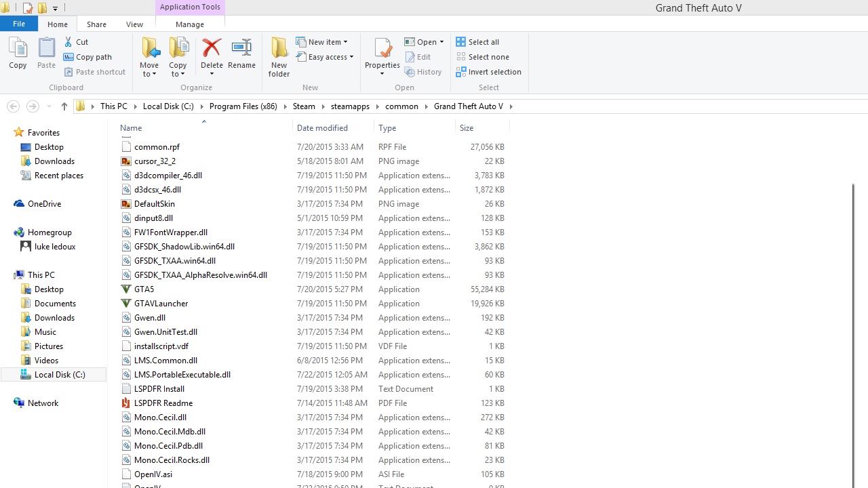Expand the Easy access dropdown menu

[x=325, y=57]
